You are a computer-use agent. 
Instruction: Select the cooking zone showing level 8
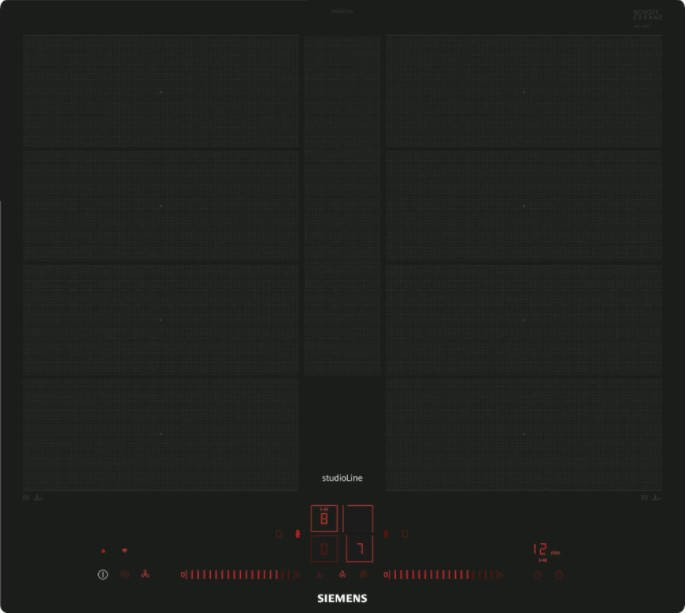point(324,519)
